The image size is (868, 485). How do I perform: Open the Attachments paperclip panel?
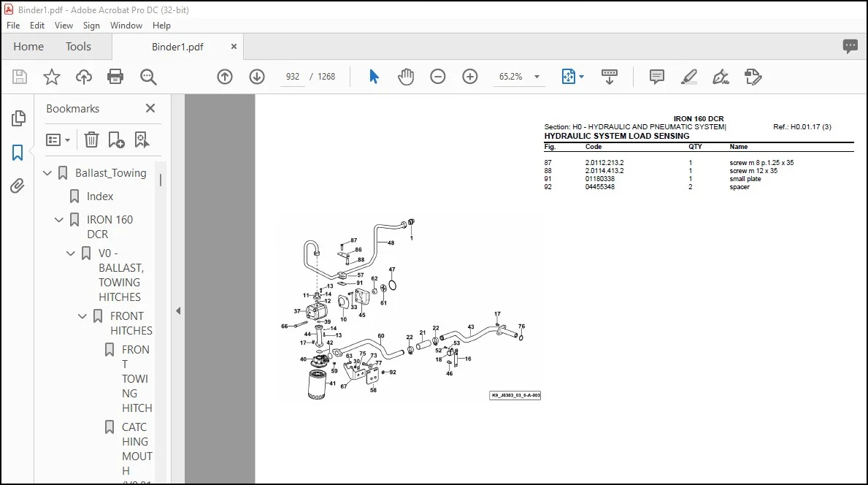18,186
